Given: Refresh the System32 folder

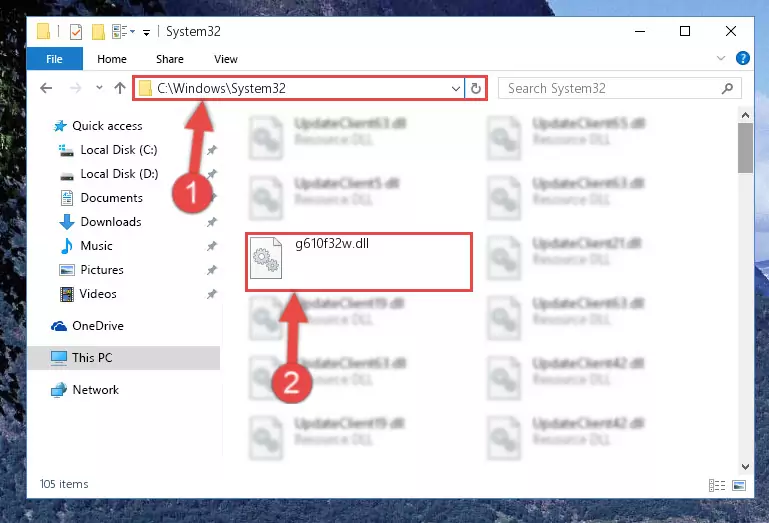Looking at the screenshot, I should pyautogui.click(x=476, y=89).
